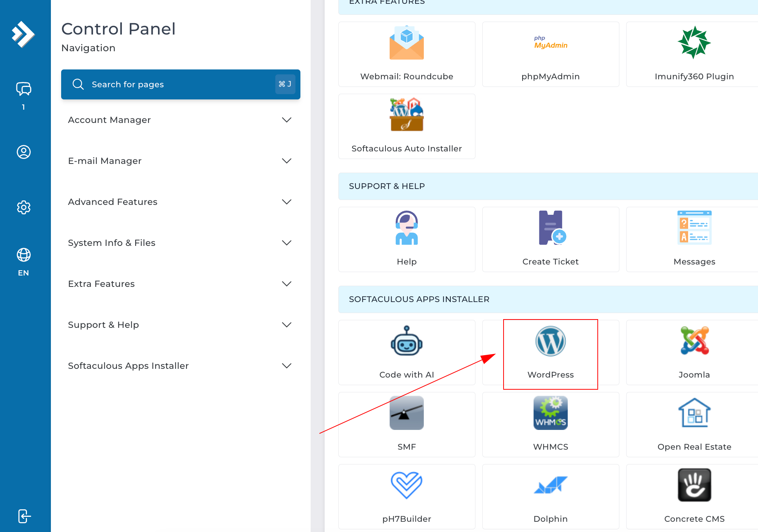
Task: Click the logout icon at sidebar bottom
Action: (x=24, y=516)
